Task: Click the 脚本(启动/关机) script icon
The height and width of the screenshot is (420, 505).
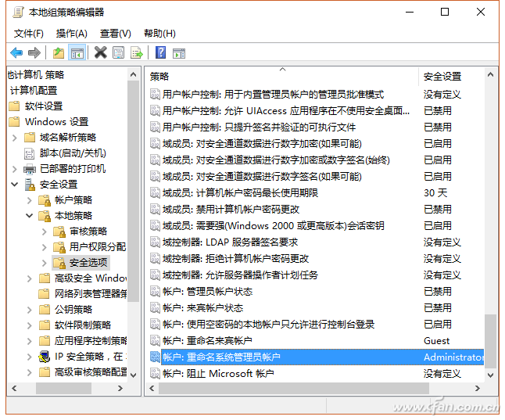Action: tap(29, 153)
